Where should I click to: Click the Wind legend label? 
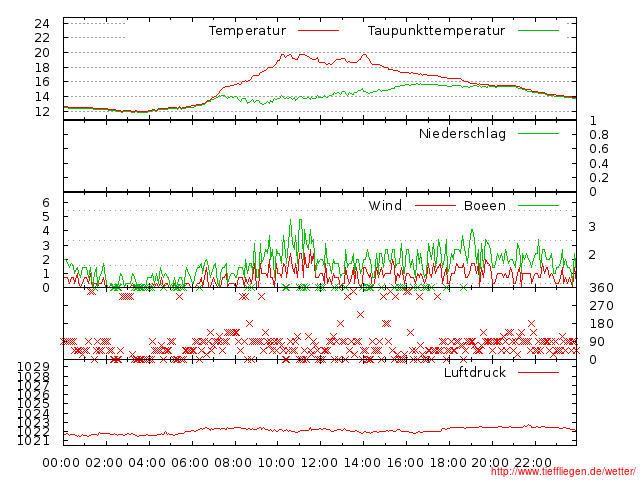[x=385, y=205]
